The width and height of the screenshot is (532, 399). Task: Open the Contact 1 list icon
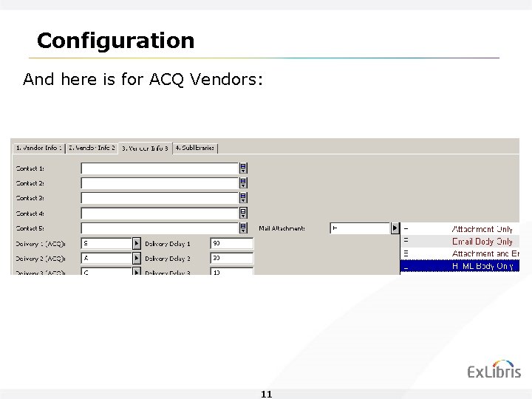(243, 168)
